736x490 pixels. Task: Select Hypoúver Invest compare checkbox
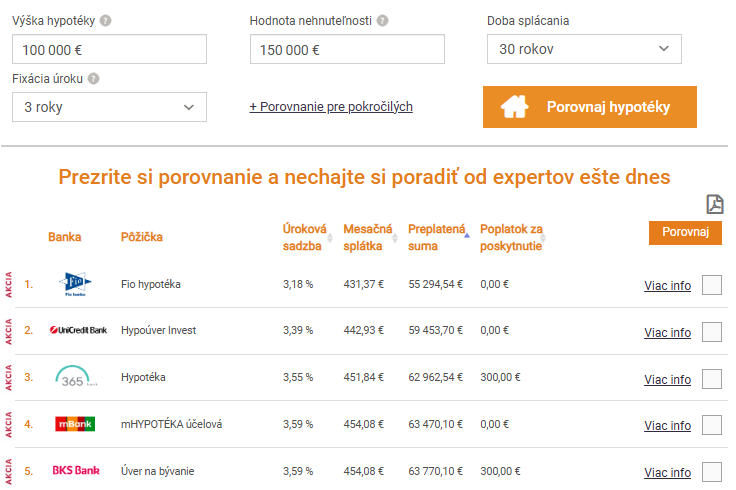pyautogui.click(x=712, y=332)
